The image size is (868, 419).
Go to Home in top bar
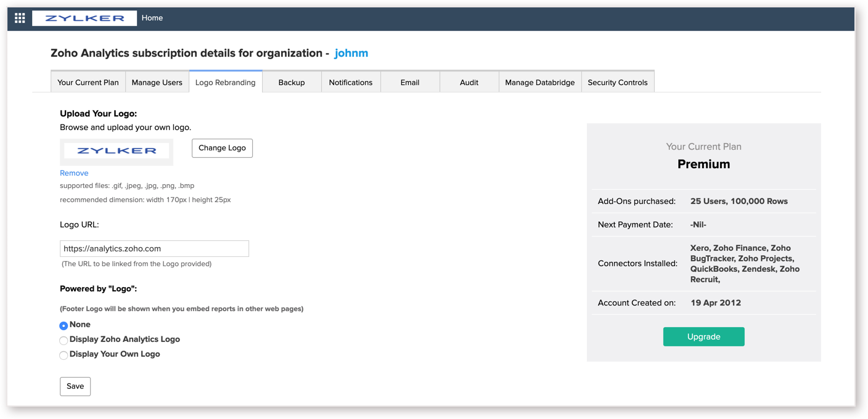[x=152, y=18]
